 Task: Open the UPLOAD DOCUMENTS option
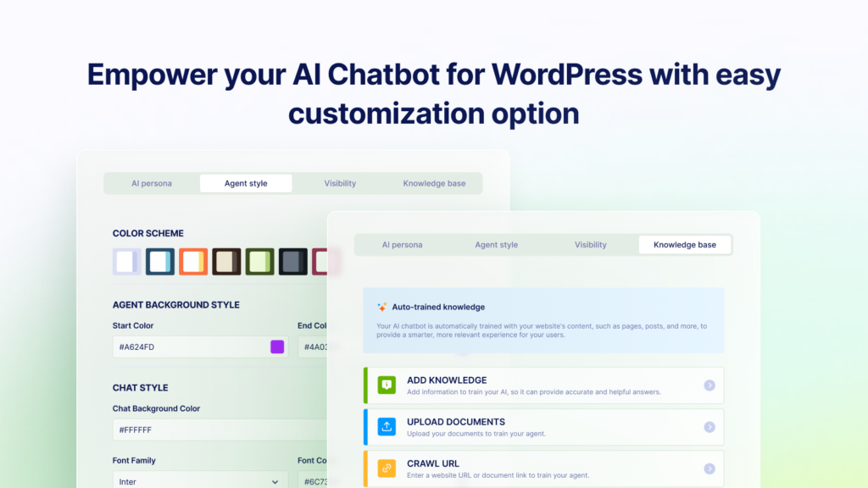pyautogui.click(x=543, y=427)
